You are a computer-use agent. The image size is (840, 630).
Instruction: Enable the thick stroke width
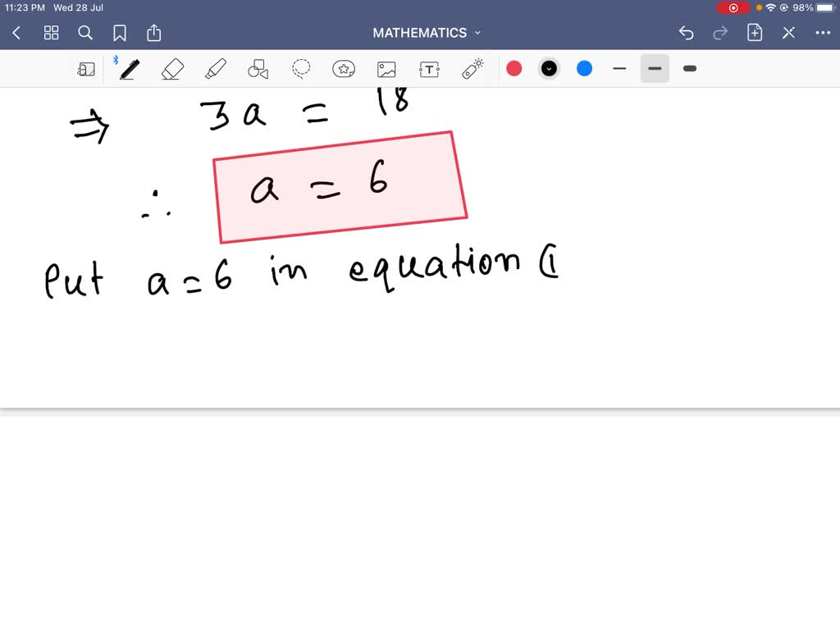689,69
